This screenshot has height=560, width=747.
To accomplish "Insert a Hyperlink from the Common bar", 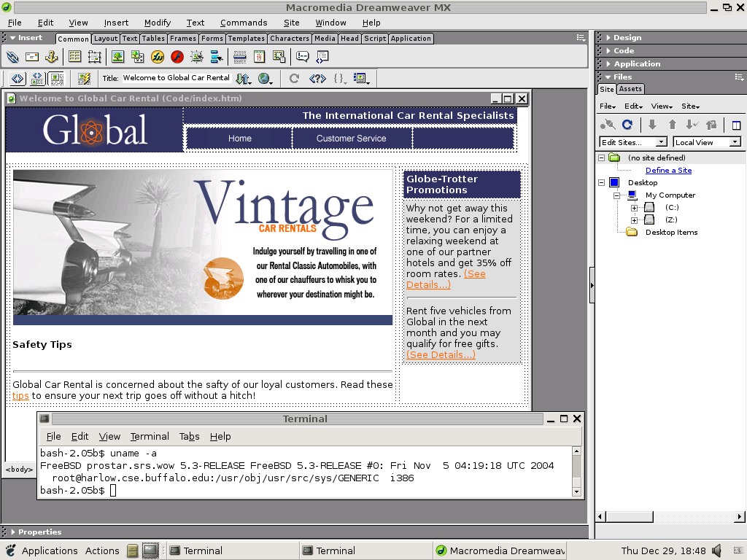I will point(12,57).
